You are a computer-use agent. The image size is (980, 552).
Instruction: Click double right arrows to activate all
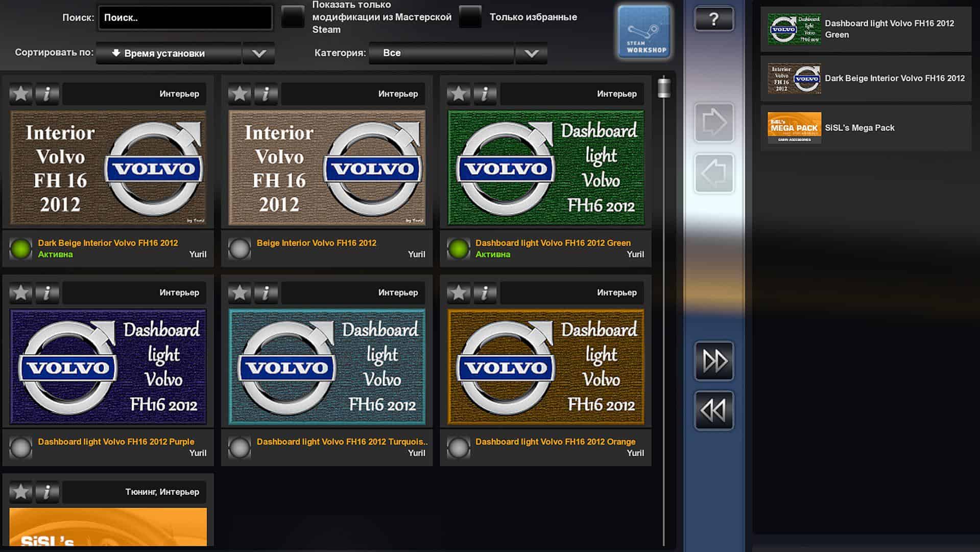(713, 361)
